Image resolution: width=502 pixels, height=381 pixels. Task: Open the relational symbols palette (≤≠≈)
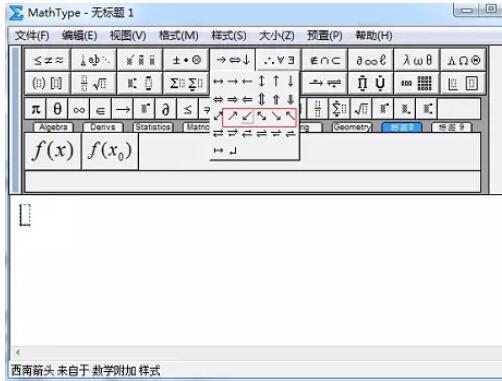(x=48, y=60)
